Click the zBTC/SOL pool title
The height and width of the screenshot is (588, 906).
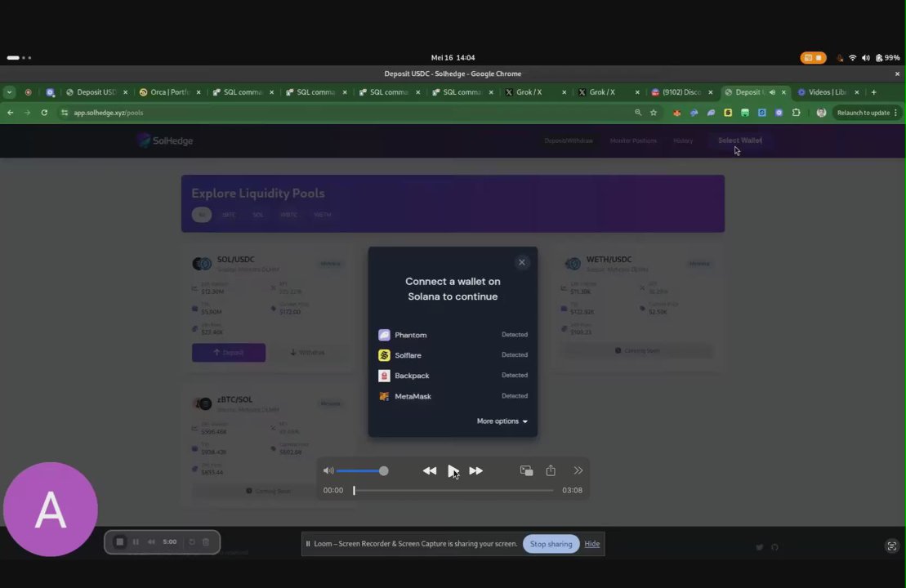(234, 399)
